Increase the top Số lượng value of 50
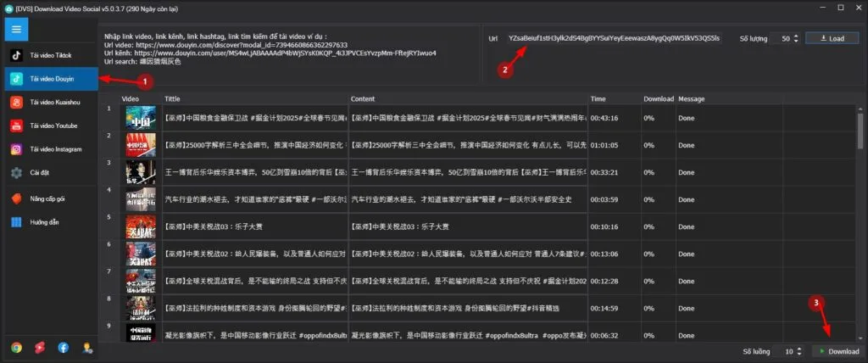The height and width of the screenshot is (363, 868). pyautogui.click(x=796, y=36)
